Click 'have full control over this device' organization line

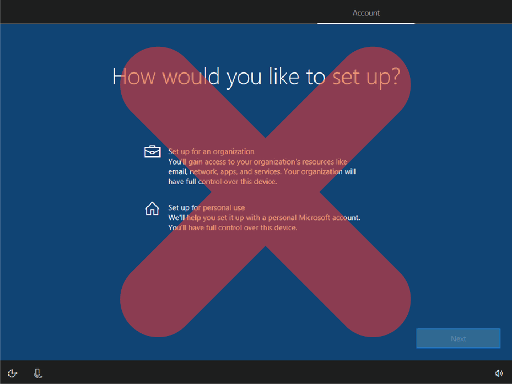pyautogui.click(x=222, y=182)
